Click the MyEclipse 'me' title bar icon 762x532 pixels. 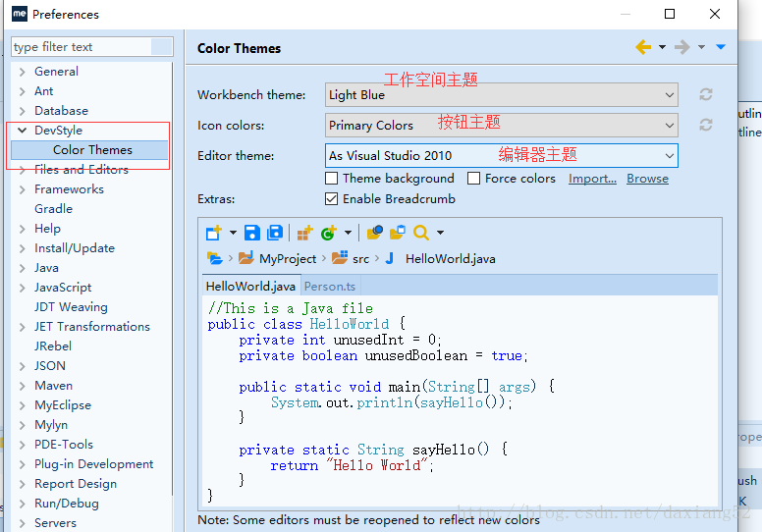tap(20, 14)
